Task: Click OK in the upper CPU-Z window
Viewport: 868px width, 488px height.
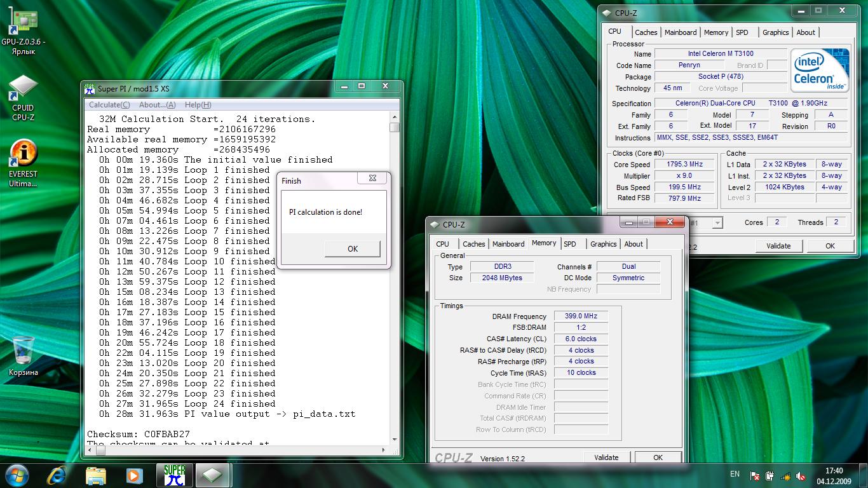Action: 830,246
